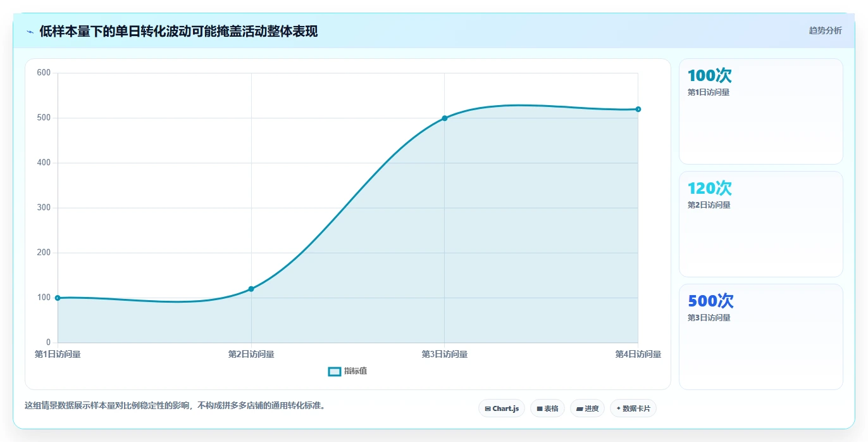Viewport: 868px width, 442px height.
Task: Click the 表格 chip
Action: [547, 408]
